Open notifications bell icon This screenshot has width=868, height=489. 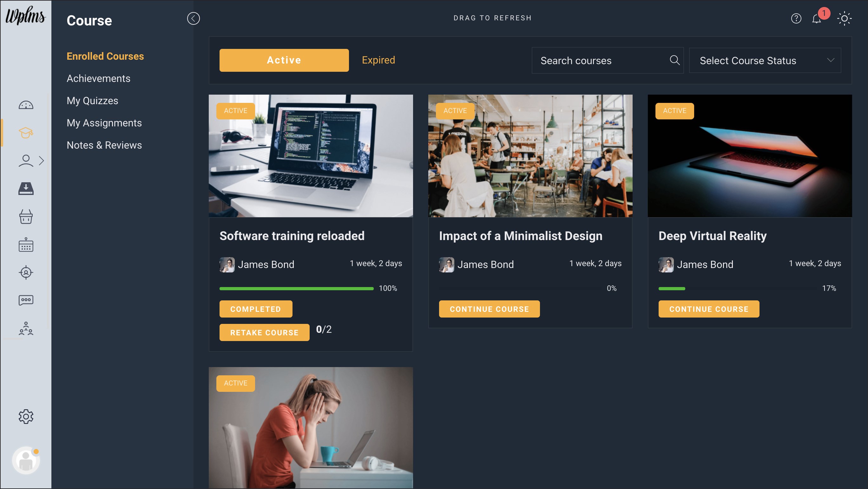[816, 18]
